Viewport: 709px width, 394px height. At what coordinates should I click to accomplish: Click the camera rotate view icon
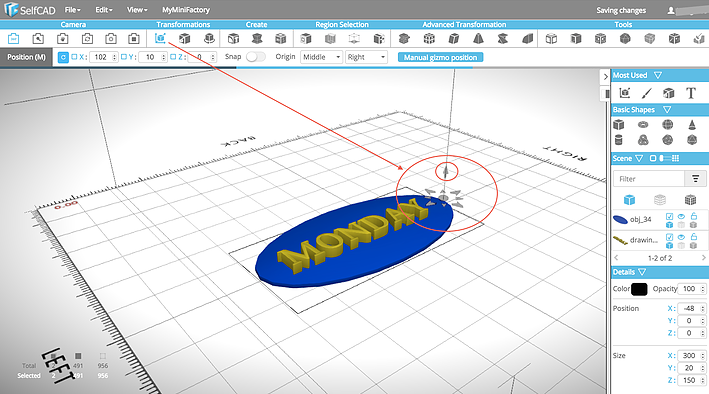coord(87,38)
